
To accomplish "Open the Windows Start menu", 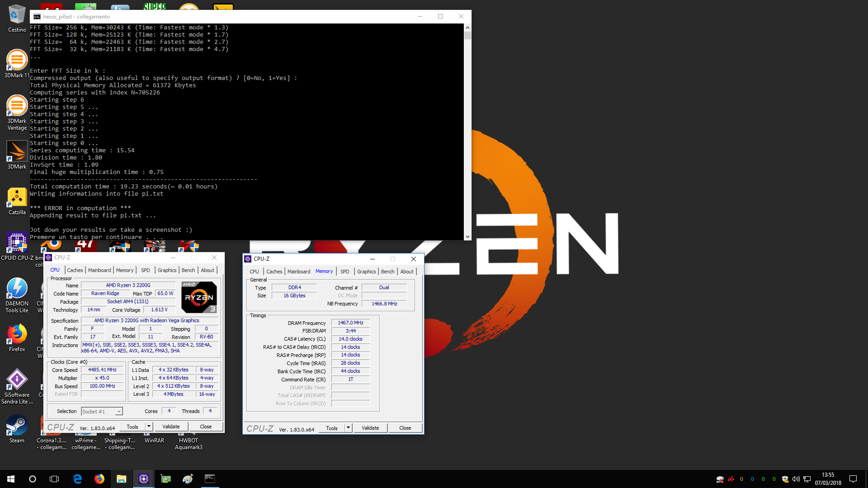I will tap(11, 479).
